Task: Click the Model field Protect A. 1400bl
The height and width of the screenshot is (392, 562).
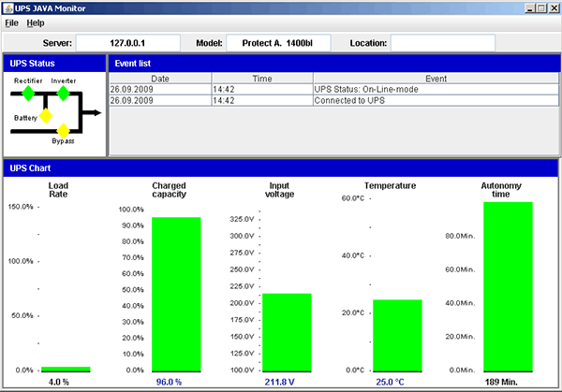Action: [278, 43]
